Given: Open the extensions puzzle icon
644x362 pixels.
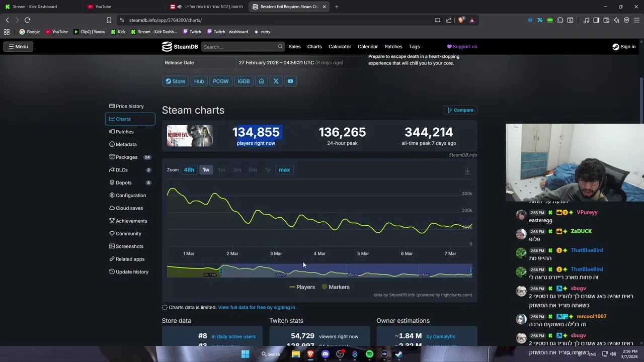Looking at the screenshot, I should [x=560, y=20].
